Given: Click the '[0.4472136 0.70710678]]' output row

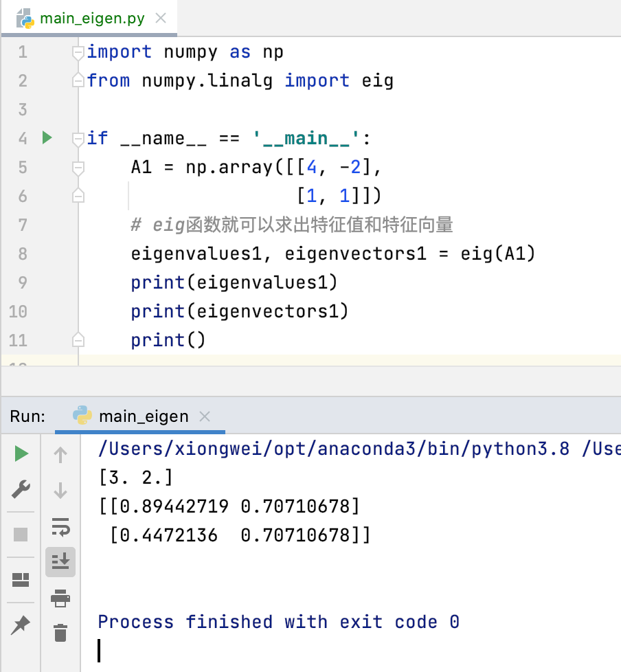Looking at the screenshot, I should pos(240,535).
